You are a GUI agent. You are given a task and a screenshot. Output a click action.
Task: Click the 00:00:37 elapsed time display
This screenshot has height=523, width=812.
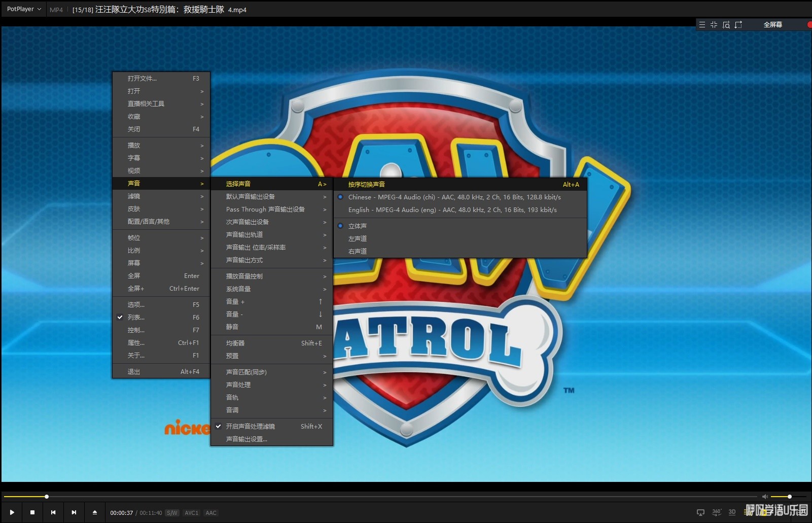click(x=122, y=513)
